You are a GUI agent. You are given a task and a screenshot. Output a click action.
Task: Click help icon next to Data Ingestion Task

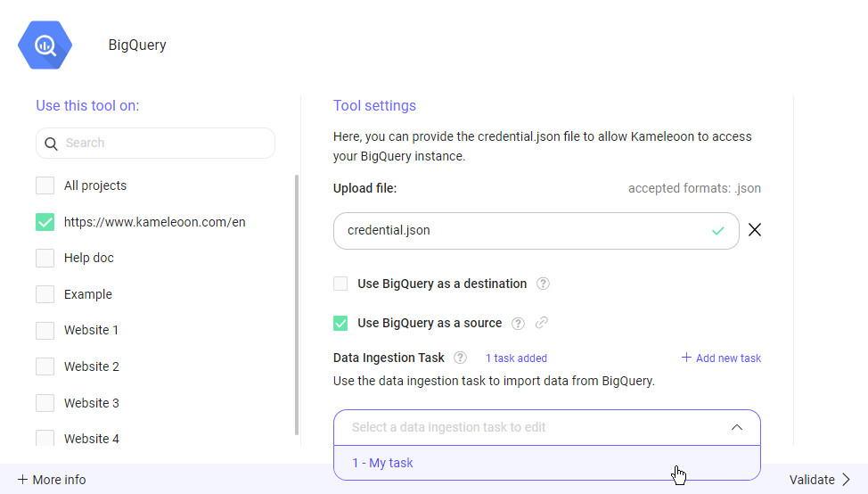pyautogui.click(x=460, y=358)
